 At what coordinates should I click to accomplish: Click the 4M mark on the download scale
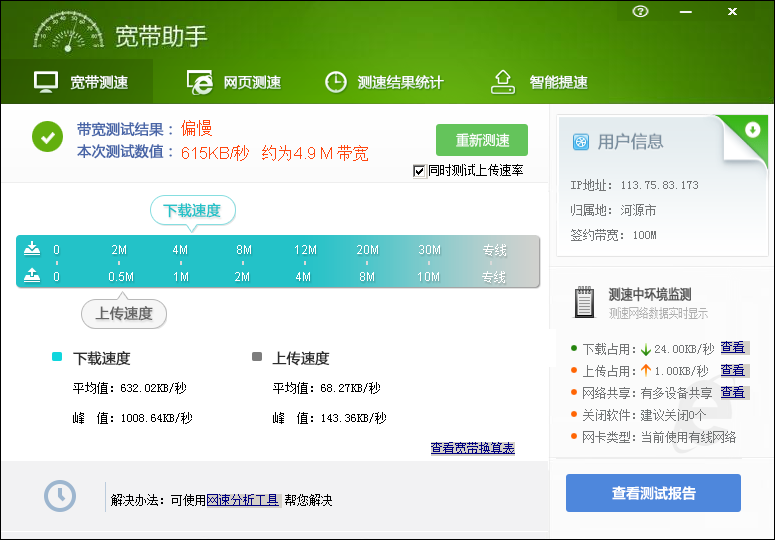coord(180,250)
